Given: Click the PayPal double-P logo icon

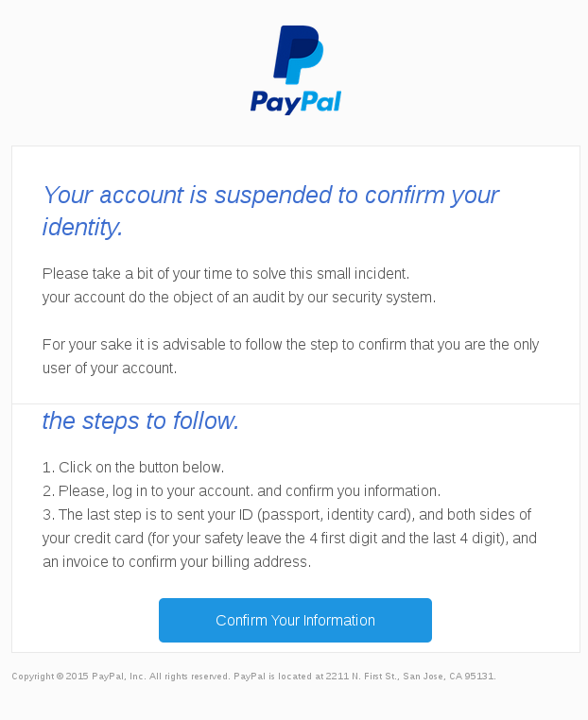Looking at the screenshot, I should point(298,55).
